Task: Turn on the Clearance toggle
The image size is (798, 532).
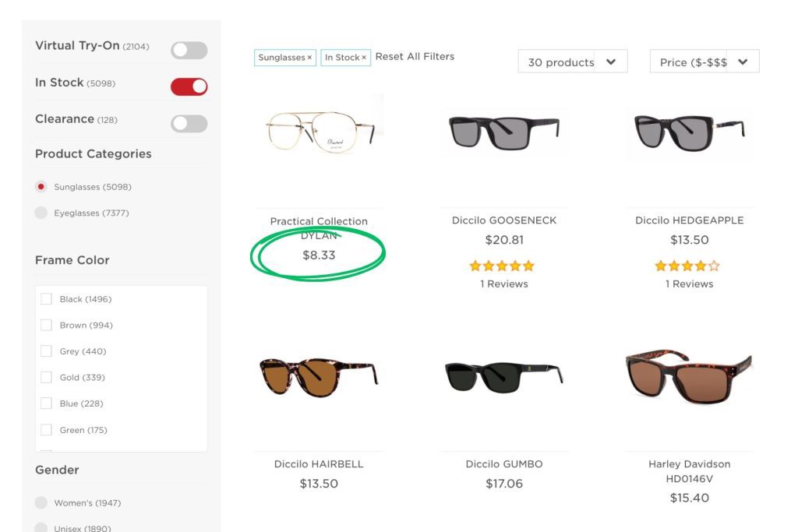Action: (x=189, y=123)
